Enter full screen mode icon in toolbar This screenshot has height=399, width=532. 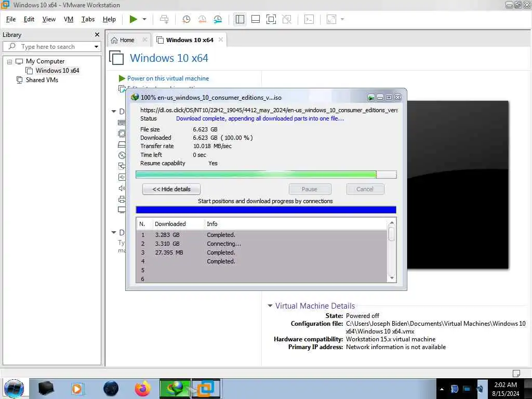pyautogui.click(x=271, y=19)
